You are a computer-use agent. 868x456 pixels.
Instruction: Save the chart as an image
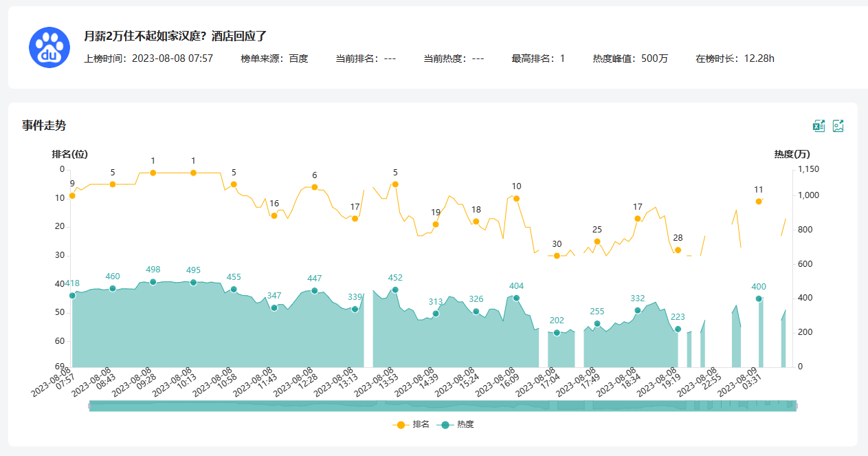pyautogui.click(x=838, y=126)
